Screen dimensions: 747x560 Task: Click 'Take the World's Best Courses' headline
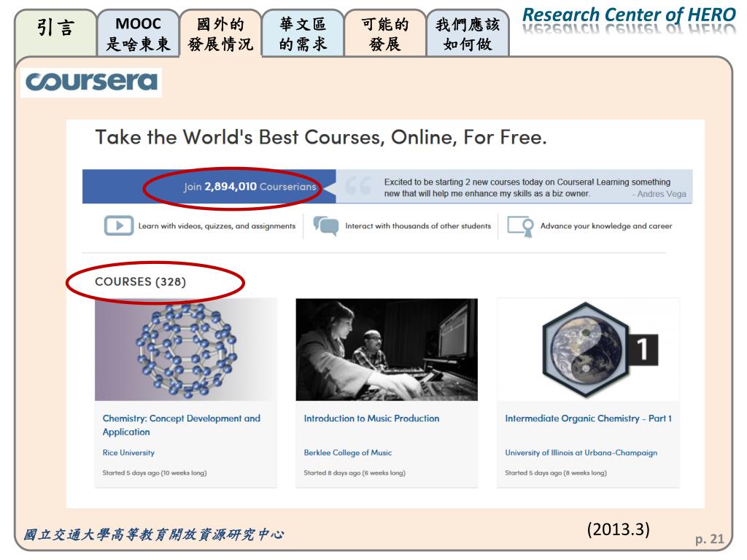[x=321, y=138]
